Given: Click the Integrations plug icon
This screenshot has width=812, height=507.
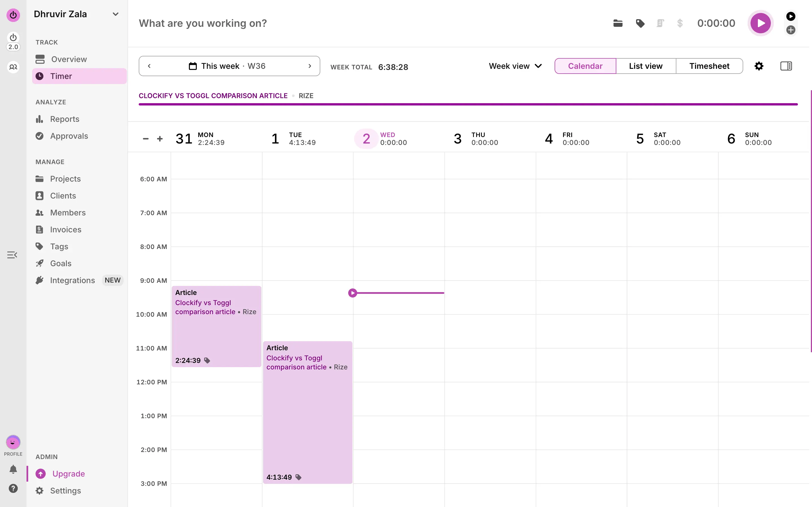Looking at the screenshot, I should (39, 280).
